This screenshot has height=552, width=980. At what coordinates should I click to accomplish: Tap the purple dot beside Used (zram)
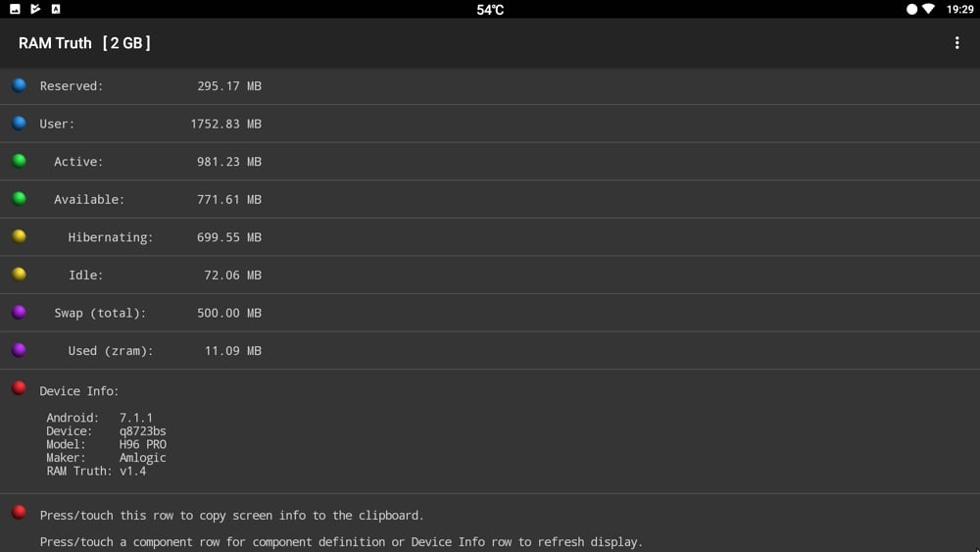click(20, 350)
